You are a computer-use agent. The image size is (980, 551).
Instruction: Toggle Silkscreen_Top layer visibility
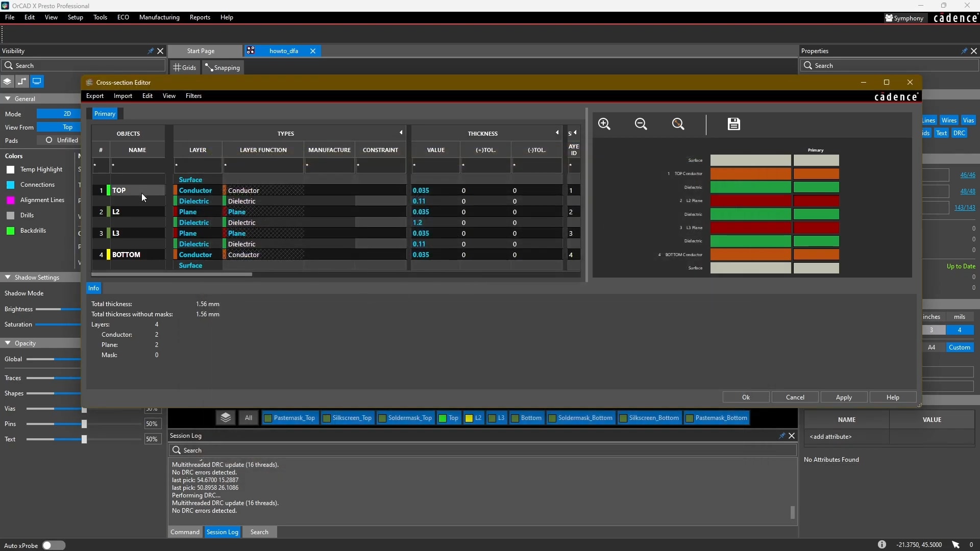[348, 418]
